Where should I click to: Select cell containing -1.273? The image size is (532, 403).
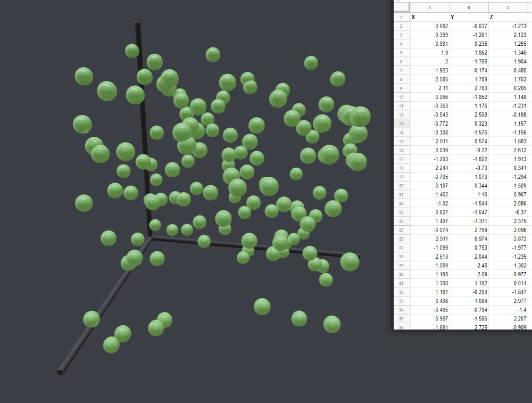[x=508, y=26]
